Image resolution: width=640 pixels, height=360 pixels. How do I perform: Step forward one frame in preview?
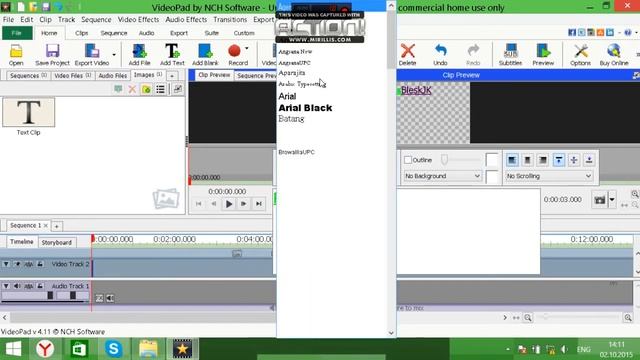[x=244, y=204]
